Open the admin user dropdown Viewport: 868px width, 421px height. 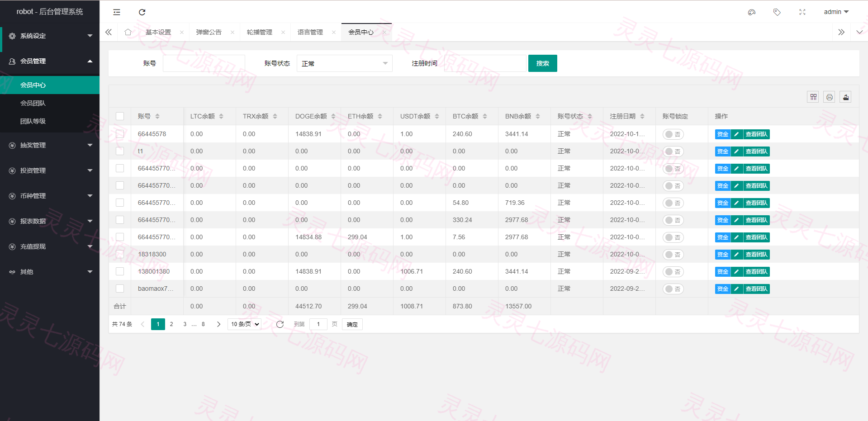coord(836,12)
